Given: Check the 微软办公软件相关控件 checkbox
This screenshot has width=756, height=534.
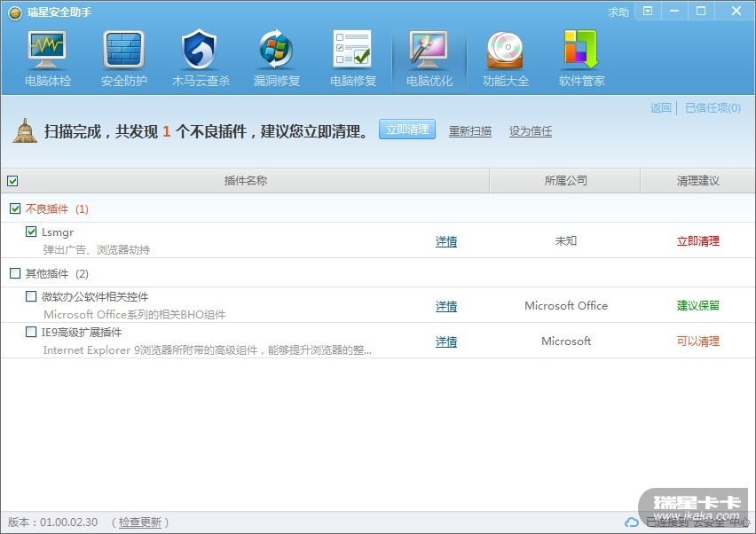Looking at the screenshot, I should coord(31,296).
